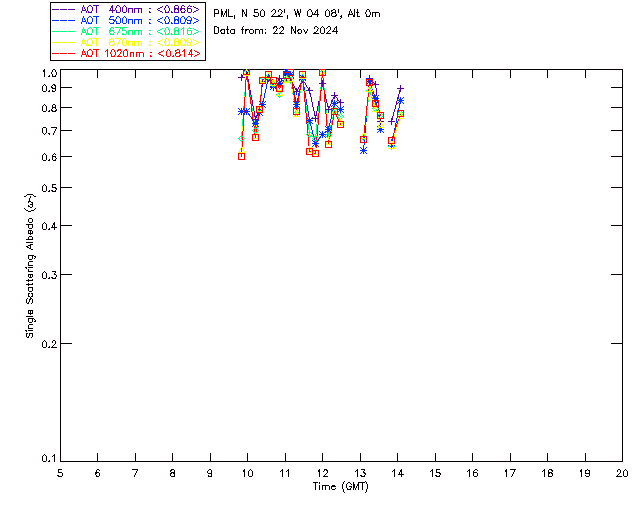Screen dimensions: 640x512
Task: Click the 0.8 y-axis tick label
Action: [x=49, y=108]
